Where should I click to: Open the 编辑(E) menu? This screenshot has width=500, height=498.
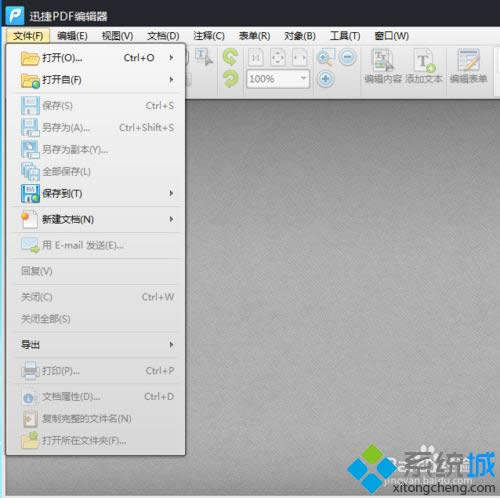[x=72, y=36]
